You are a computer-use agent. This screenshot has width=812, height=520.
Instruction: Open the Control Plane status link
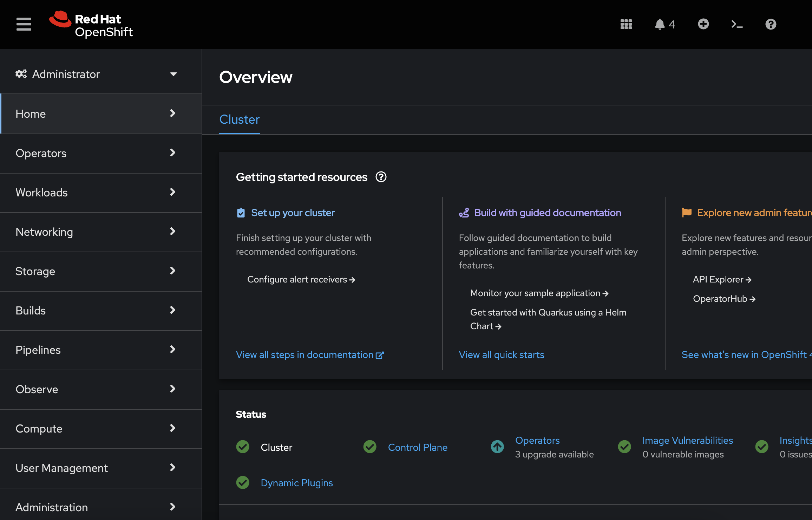click(418, 447)
